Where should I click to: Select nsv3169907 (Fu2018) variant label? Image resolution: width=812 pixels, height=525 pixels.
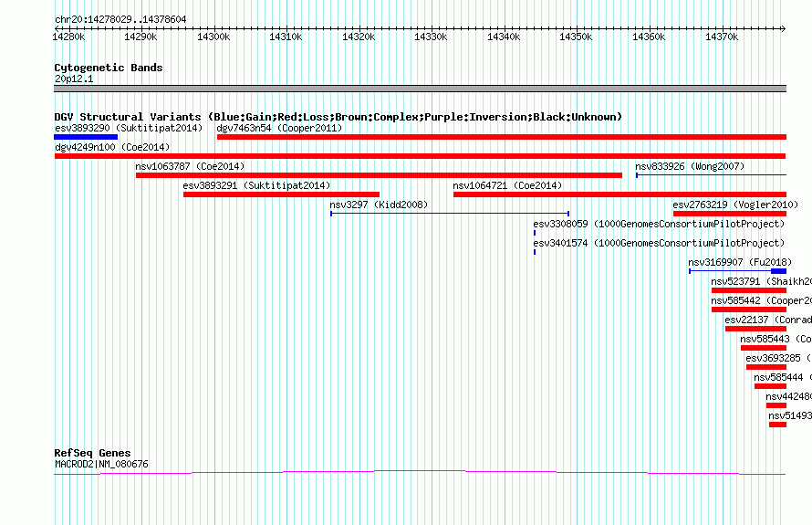(740, 262)
